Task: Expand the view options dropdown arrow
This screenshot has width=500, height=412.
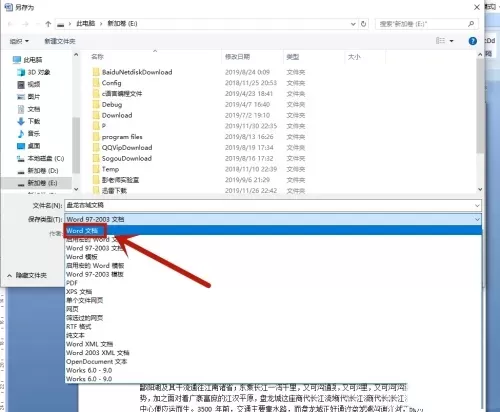Action: pos(451,41)
